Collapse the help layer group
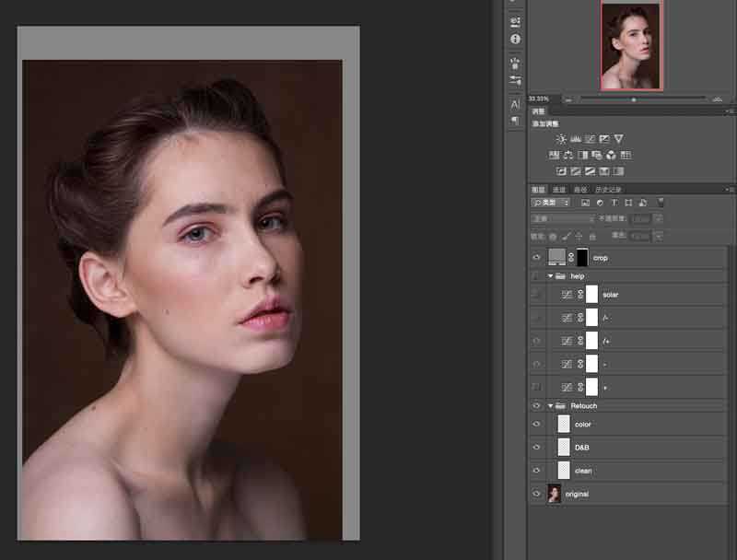Screen dimensions: 737x560 (x=549, y=275)
